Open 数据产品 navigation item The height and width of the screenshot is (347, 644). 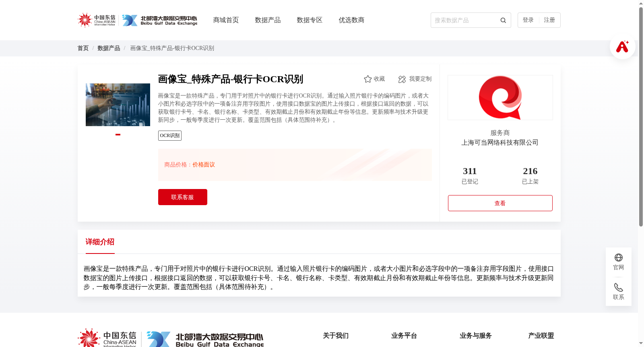click(268, 20)
